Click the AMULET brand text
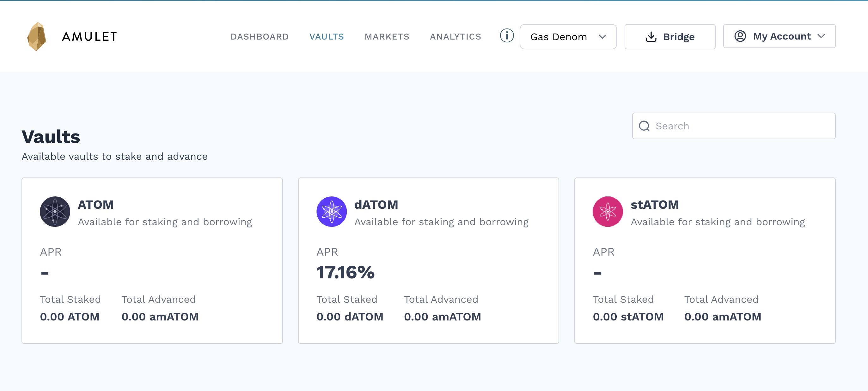The image size is (868, 391). tap(90, 36)
